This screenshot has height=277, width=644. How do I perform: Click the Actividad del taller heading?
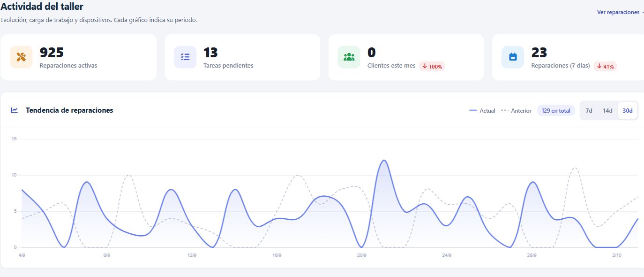tap(42, 6)
